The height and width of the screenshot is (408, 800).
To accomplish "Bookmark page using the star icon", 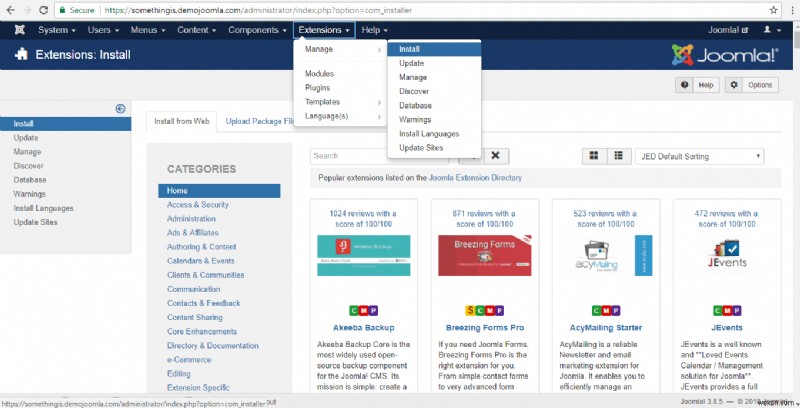I will tap(773, 10).
